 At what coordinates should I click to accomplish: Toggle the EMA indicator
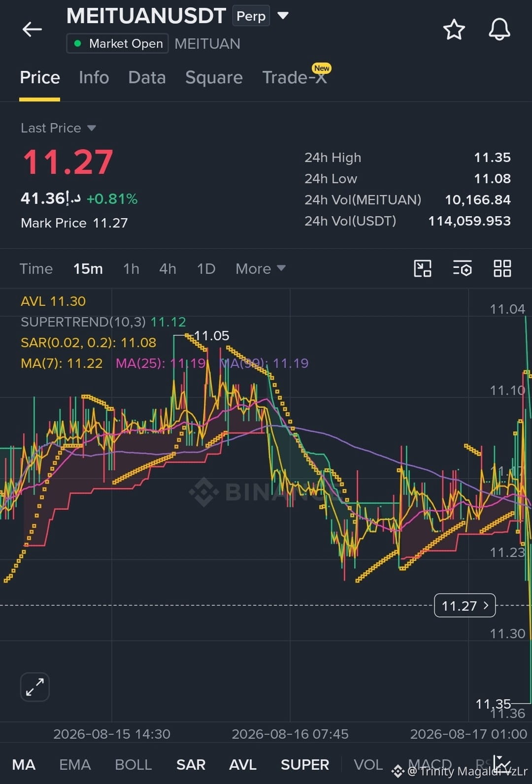pos(75,765)
